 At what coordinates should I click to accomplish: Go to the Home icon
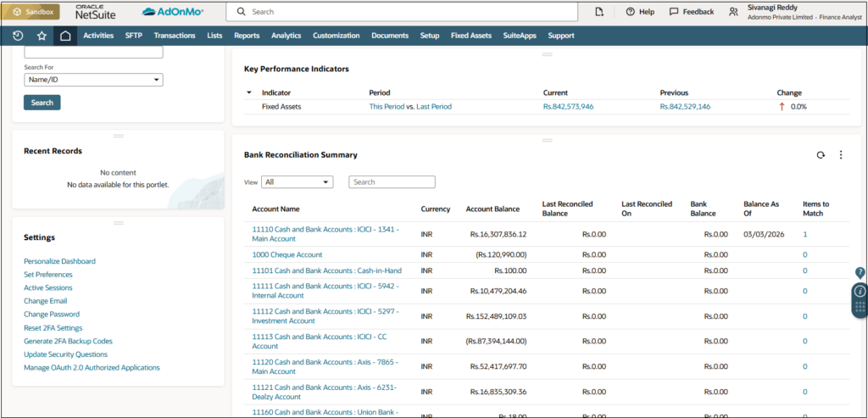tap(65, 36)
